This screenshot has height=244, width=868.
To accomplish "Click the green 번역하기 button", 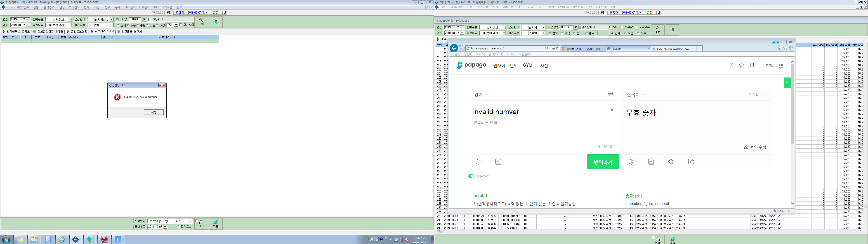I will [603, 162].
